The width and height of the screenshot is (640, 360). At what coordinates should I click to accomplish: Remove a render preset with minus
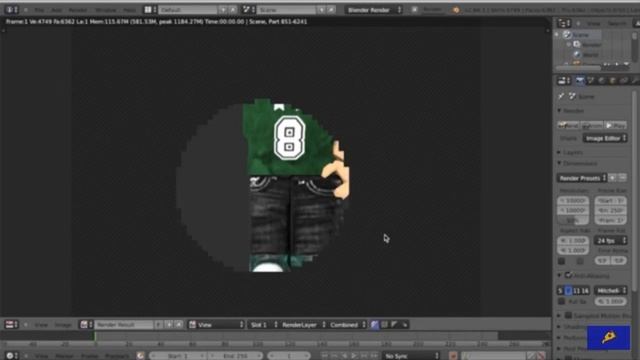tap(622, 178)
